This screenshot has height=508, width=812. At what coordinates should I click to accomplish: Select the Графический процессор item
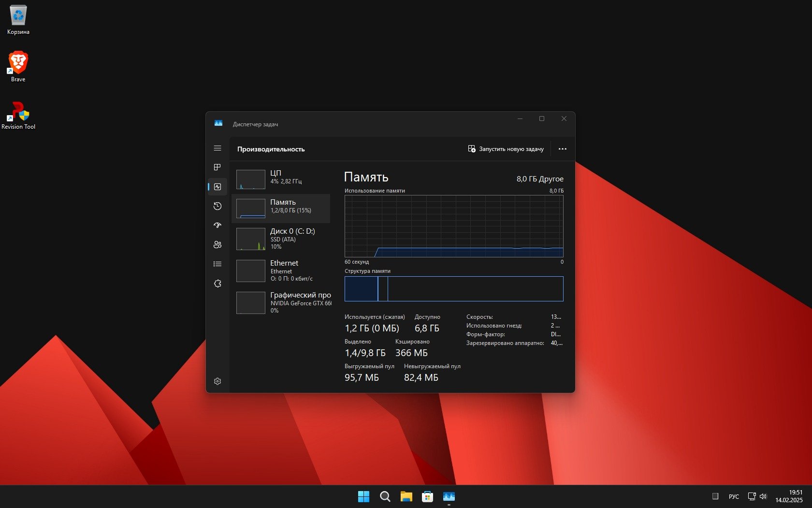pos(281,302)
